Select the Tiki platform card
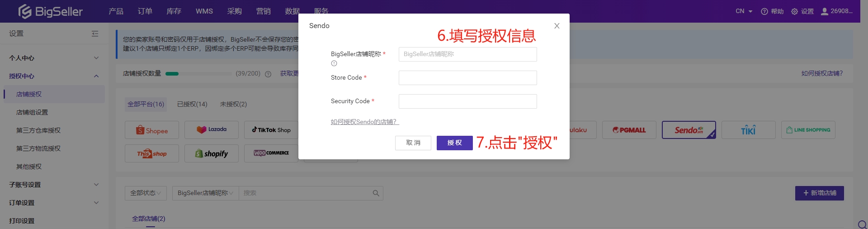Screen dimensions: 868x229 (749, 130)
